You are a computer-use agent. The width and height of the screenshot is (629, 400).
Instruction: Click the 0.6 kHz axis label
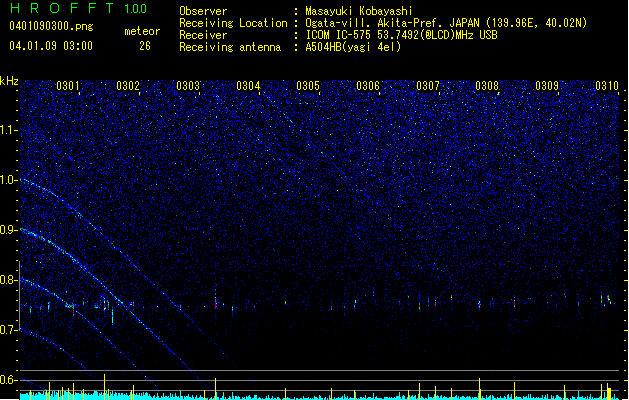tap(8, 380)
